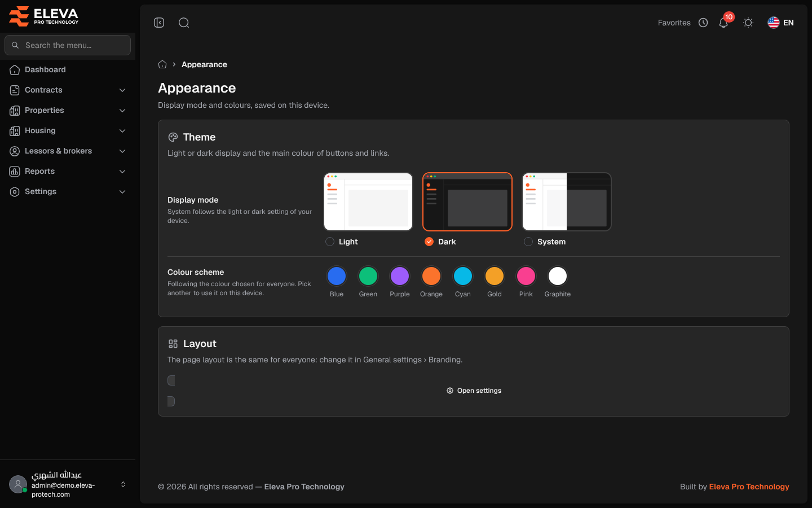Select the System display mode radio
This screenshot has width=812, height=508.
(x=528, y=242)
